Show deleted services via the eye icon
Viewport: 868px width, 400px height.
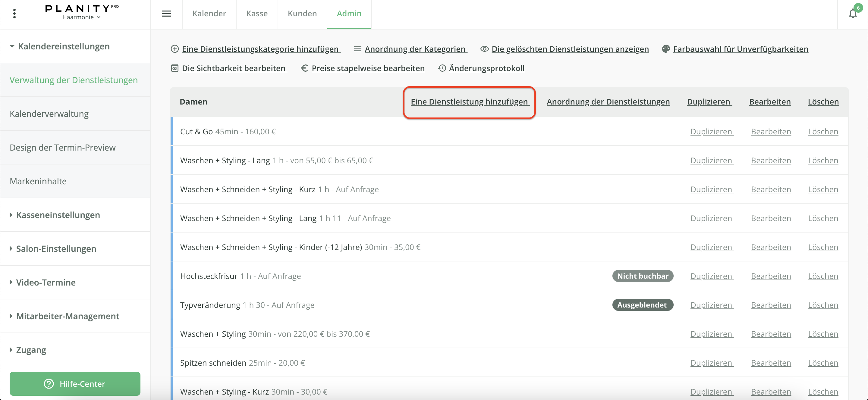(x=484, y=49)
